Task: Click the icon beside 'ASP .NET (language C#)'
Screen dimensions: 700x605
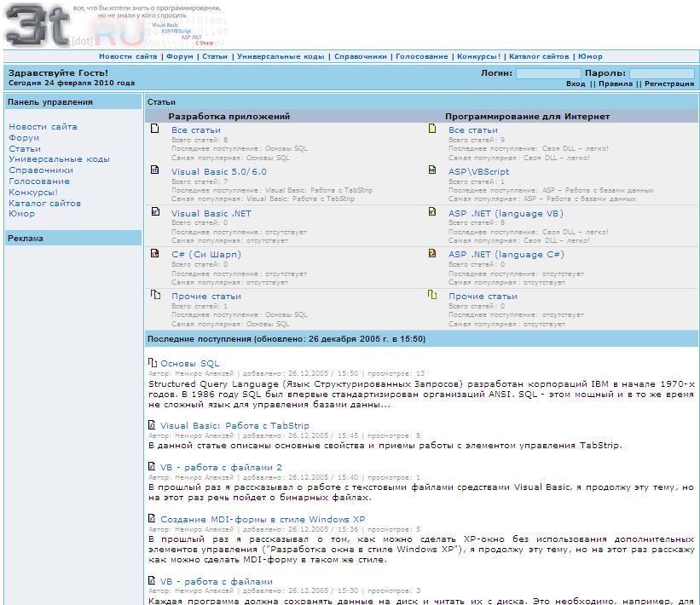Action: click(x=432, y=253)
